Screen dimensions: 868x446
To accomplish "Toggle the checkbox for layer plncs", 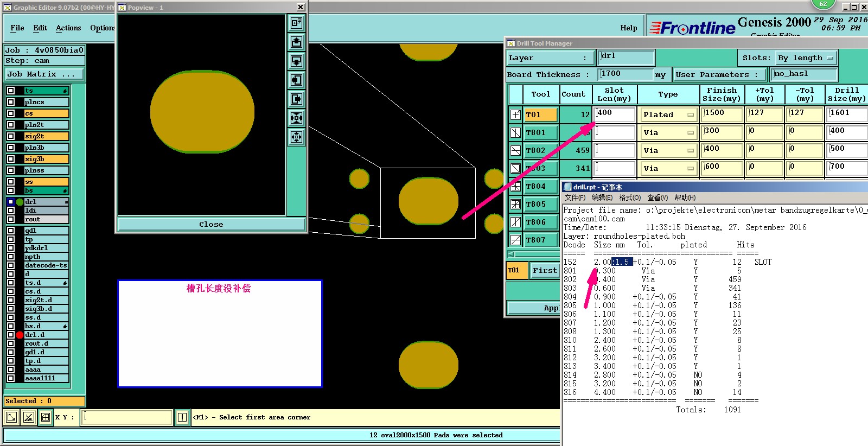I will click(x=11, y=102).
